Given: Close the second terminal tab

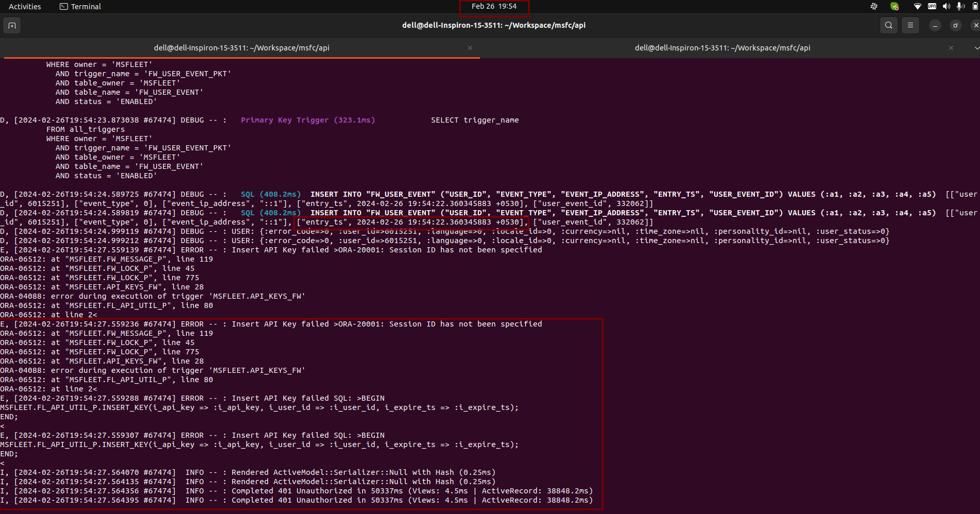Looking at the screenshot, I should 951,48.
